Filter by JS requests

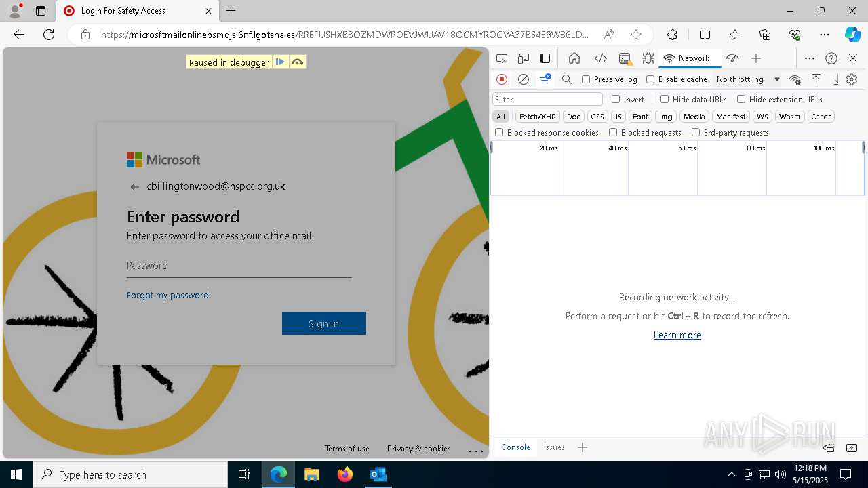tap(618, 117)
